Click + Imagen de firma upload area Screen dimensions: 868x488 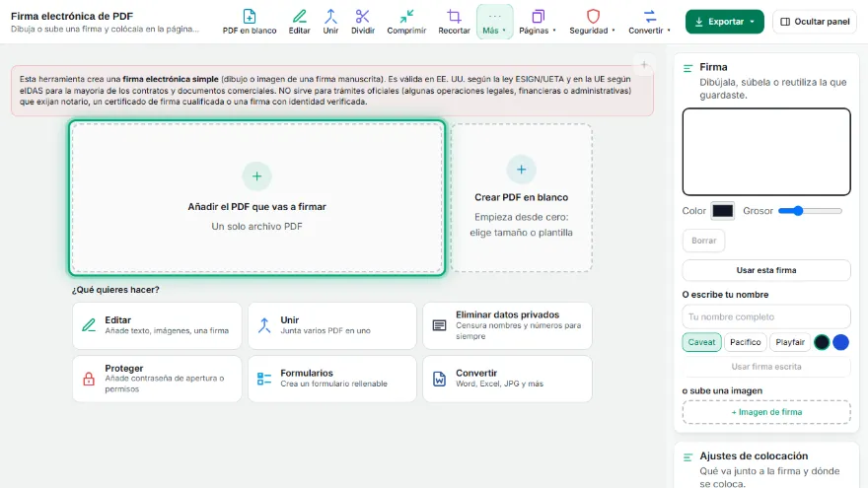coord(766,412)
